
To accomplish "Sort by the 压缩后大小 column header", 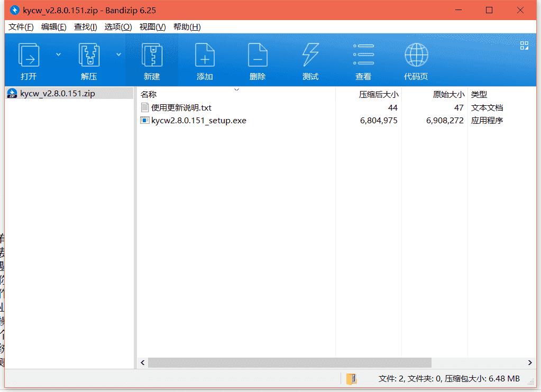I will [x=379, y=95].
